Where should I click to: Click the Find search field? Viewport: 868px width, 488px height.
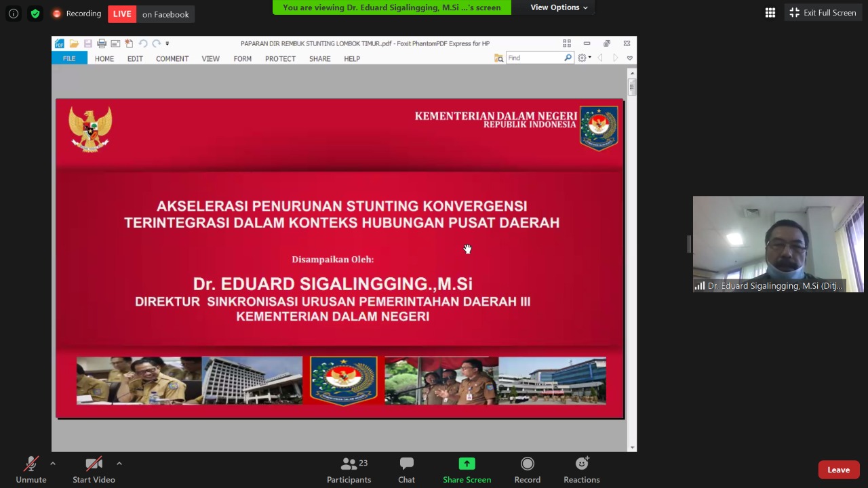[x=534, y=58]
